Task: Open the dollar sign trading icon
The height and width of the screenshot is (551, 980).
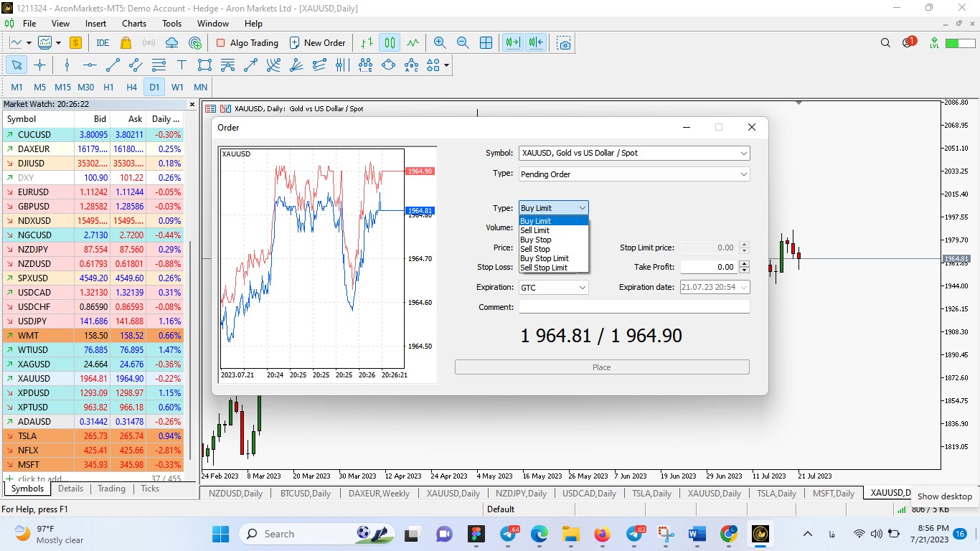Action: pyautogui.click(x=75, y=43)
